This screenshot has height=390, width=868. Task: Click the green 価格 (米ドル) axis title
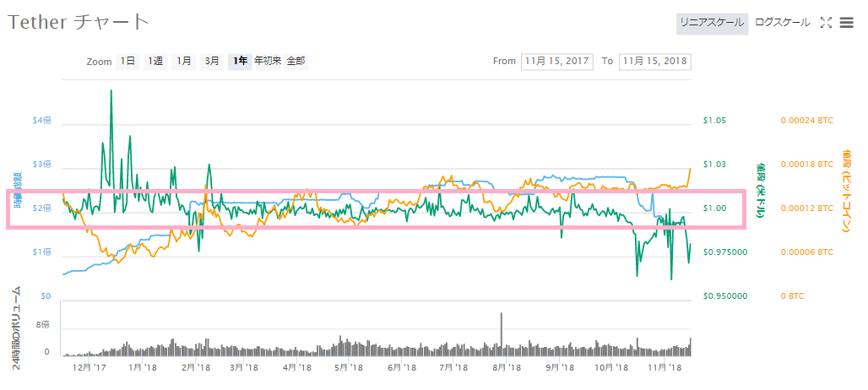tap(760, 190)
